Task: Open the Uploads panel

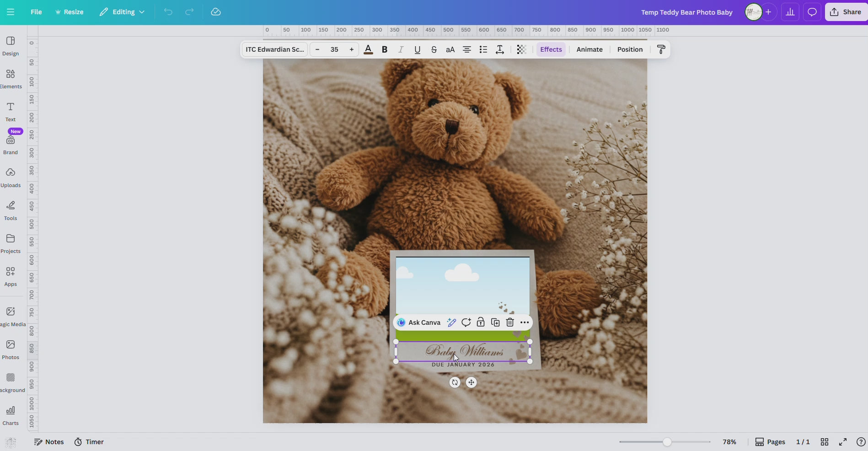Action: tap(10, 177)
